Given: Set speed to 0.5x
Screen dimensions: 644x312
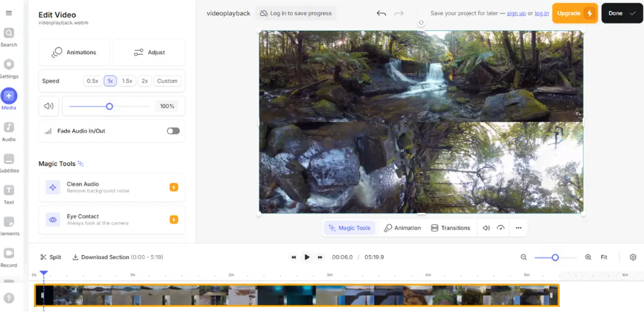Looking at the screenshot, I should tap(92, 81).
